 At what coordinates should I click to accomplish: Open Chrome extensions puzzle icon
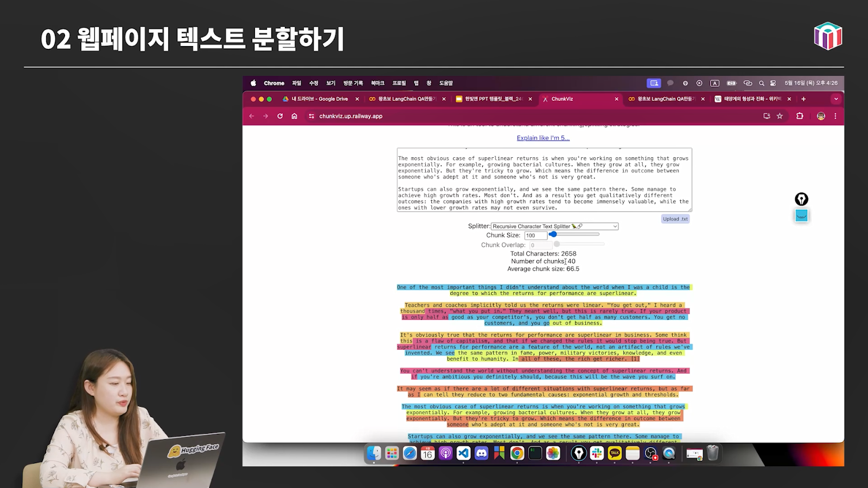click(x=800, y=116)
